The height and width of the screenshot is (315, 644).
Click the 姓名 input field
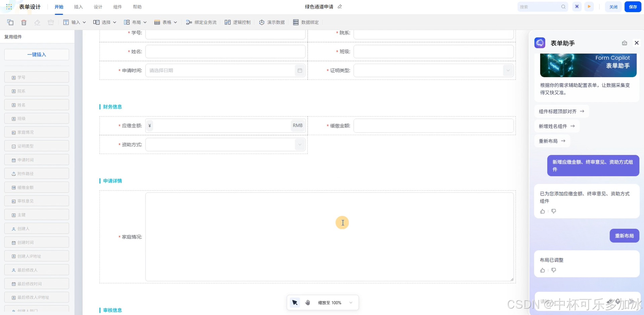point(225,52)
